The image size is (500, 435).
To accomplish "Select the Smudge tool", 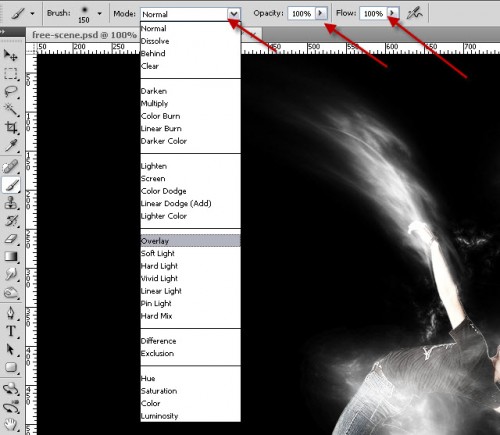I will [11, 275].
